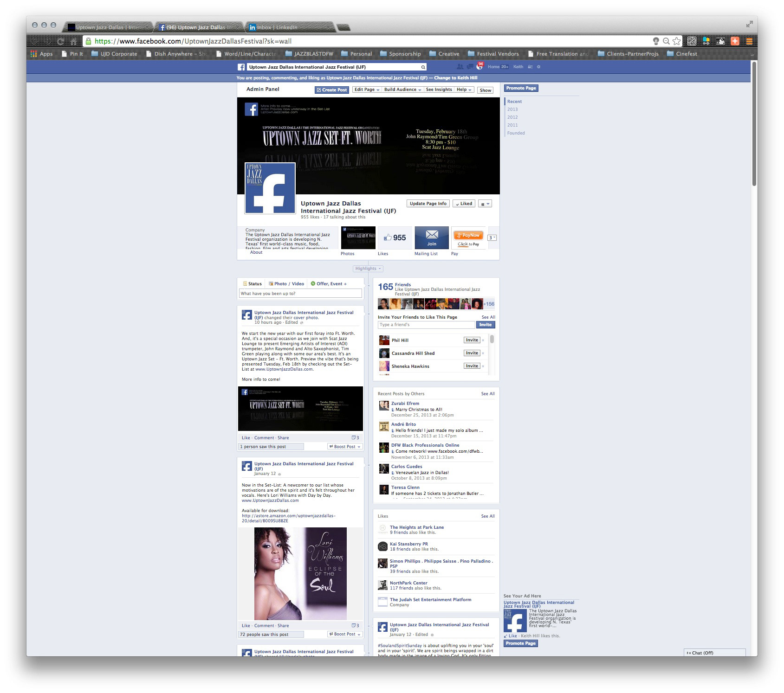
Task: Click the 'What have you been up to?' field
Action: click(300, 294)
